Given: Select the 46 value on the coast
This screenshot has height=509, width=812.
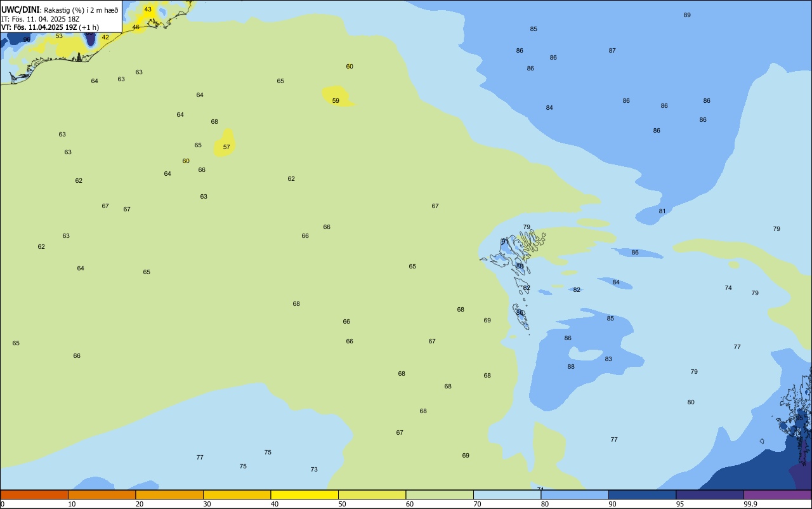Looking at the screenshot, I should [136, 27].
